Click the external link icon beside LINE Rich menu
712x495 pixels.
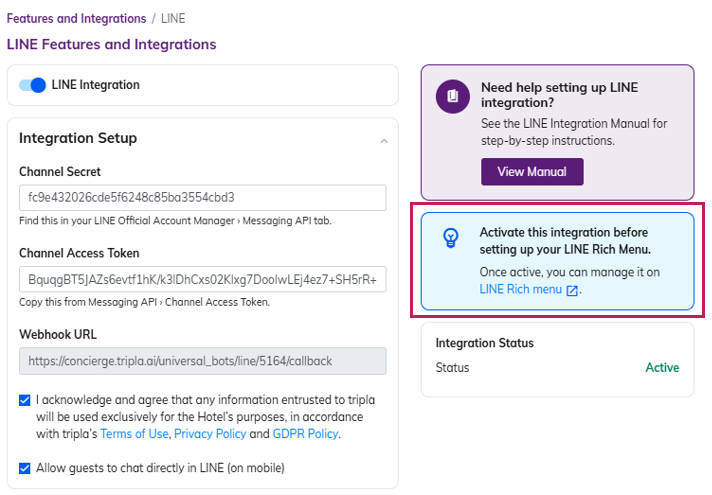572,290
